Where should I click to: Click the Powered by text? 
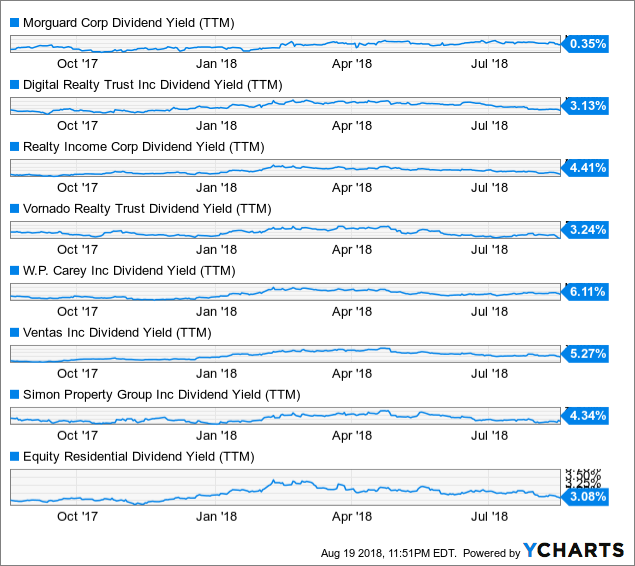click(x=492, y=553)
